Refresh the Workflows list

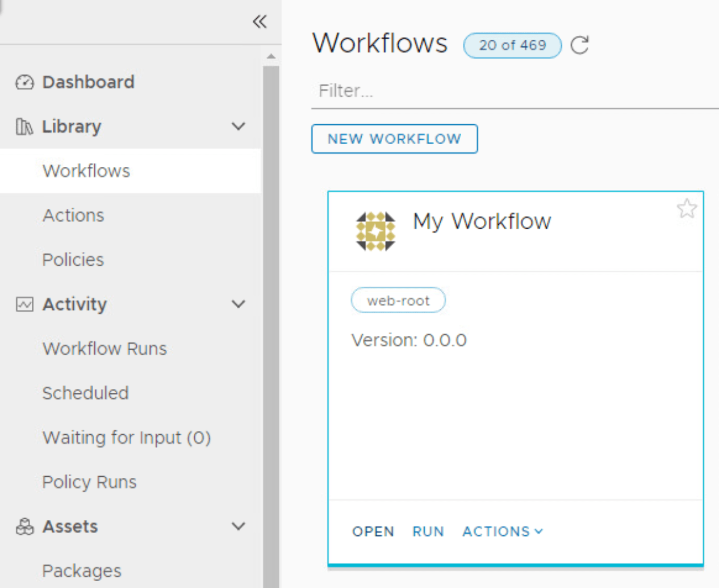[x=579, y=45]
